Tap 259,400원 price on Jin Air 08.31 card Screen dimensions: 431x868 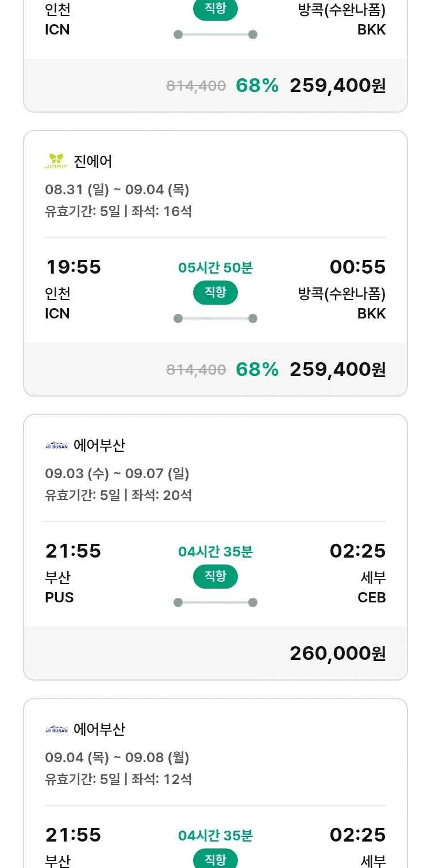tap(337, 369)
